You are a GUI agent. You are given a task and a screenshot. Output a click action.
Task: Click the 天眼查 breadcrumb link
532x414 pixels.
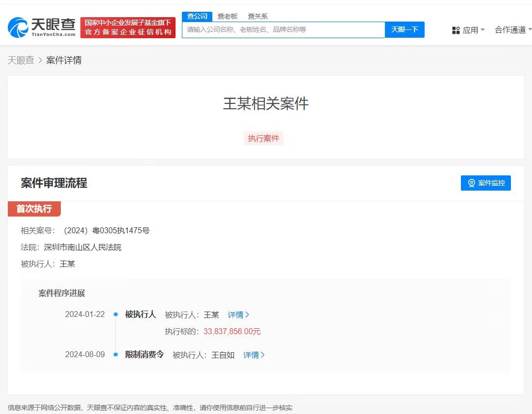point(21,60)
